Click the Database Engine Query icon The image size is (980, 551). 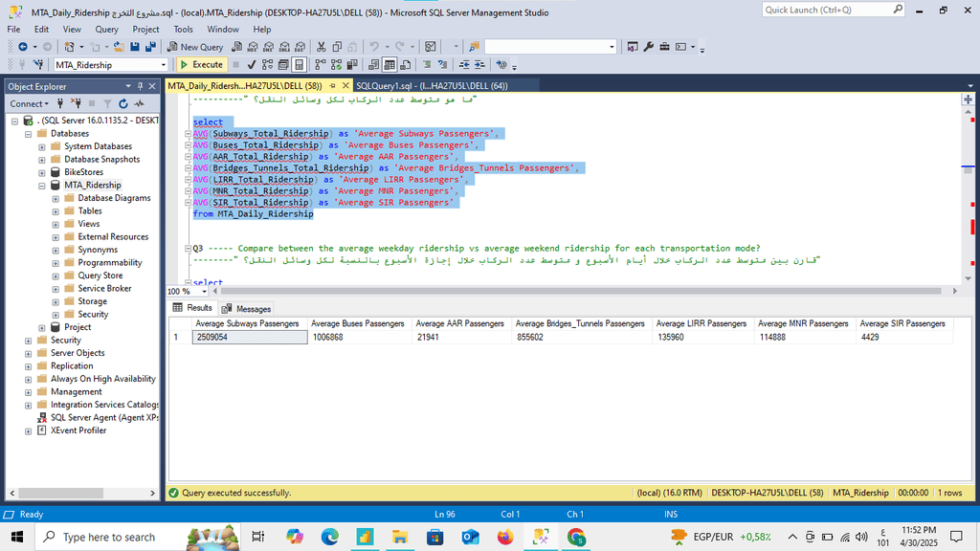click(x=237, y=47)
